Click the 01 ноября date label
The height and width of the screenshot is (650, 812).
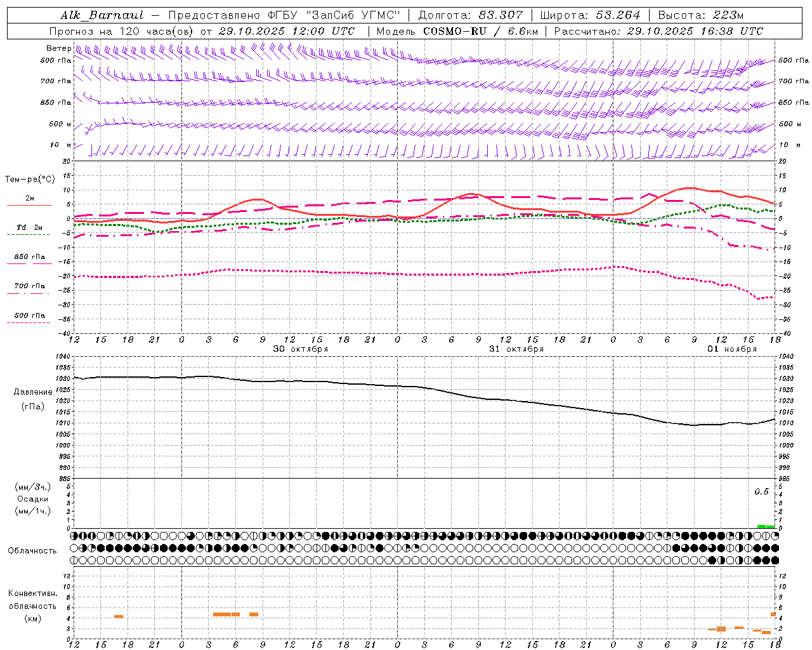[x=732, y=349]
